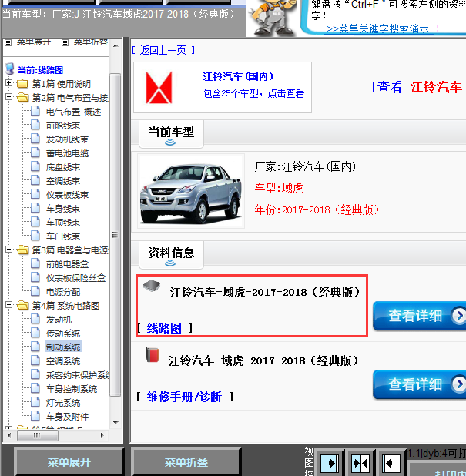The image size is (466, 476).
Task: Collapse the 第2篇 电气布置与接 tree node
Action: (8, 97)
